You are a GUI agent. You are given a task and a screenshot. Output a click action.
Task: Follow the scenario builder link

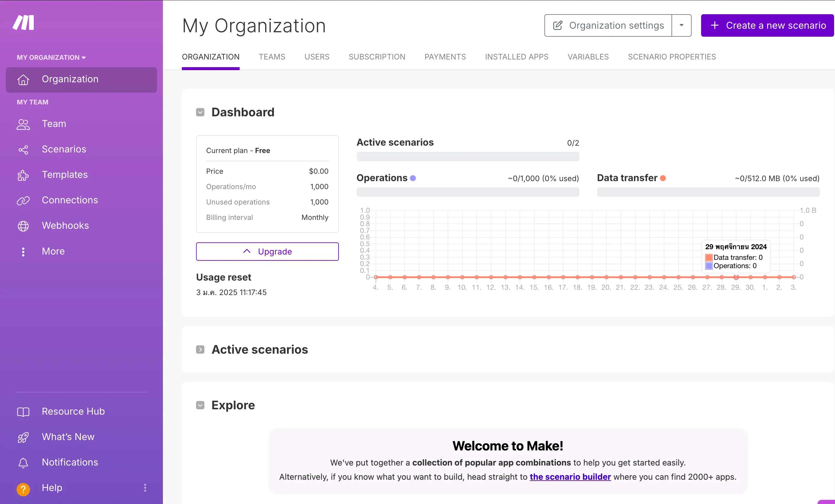point(570,476)
